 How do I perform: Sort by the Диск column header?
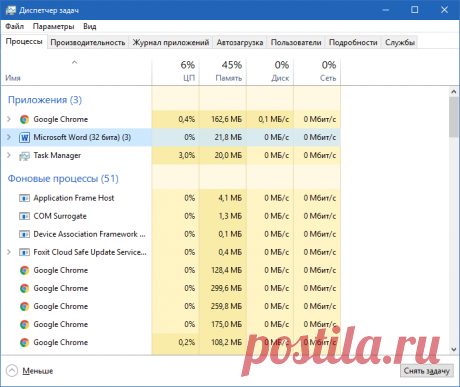[x=270, y=72]
